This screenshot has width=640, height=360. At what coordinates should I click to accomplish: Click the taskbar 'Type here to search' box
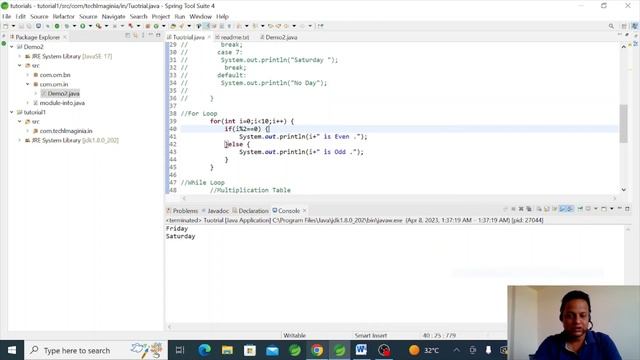tap(96, 350)
